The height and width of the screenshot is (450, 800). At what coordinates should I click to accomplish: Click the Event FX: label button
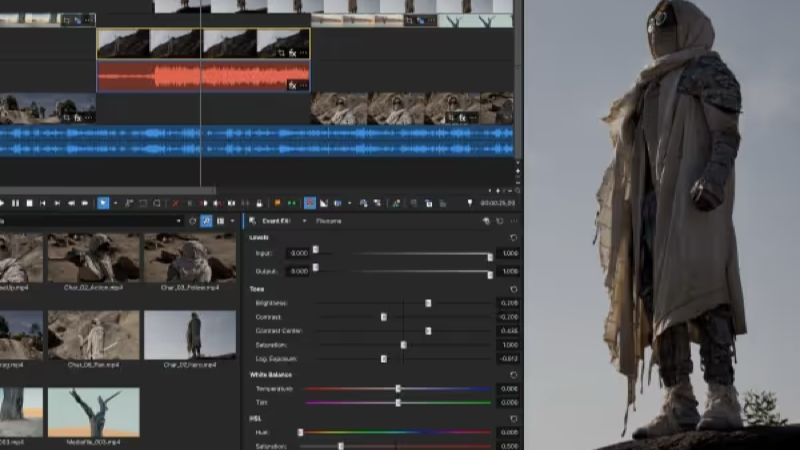point(276,221)
